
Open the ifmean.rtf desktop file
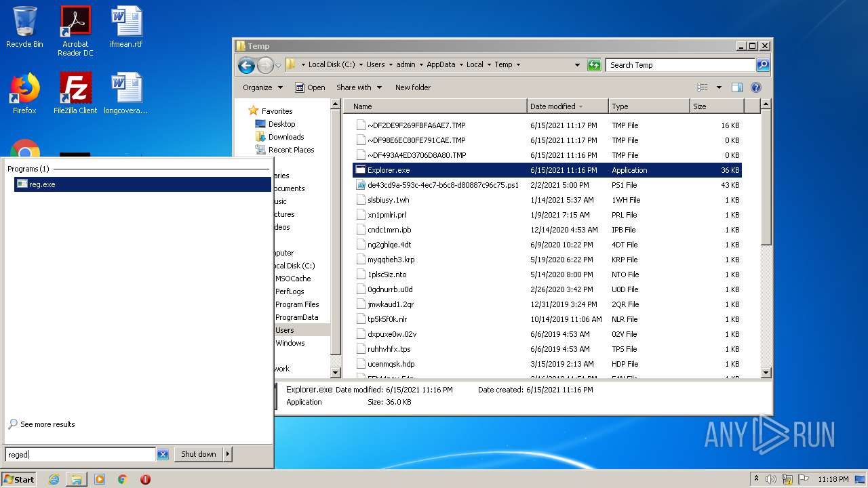click(126, 27)
